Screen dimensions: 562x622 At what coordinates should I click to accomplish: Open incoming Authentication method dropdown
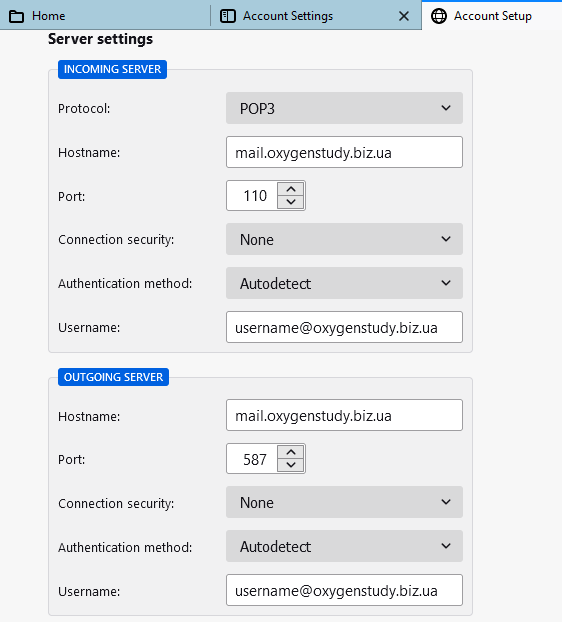click(344, 283)
